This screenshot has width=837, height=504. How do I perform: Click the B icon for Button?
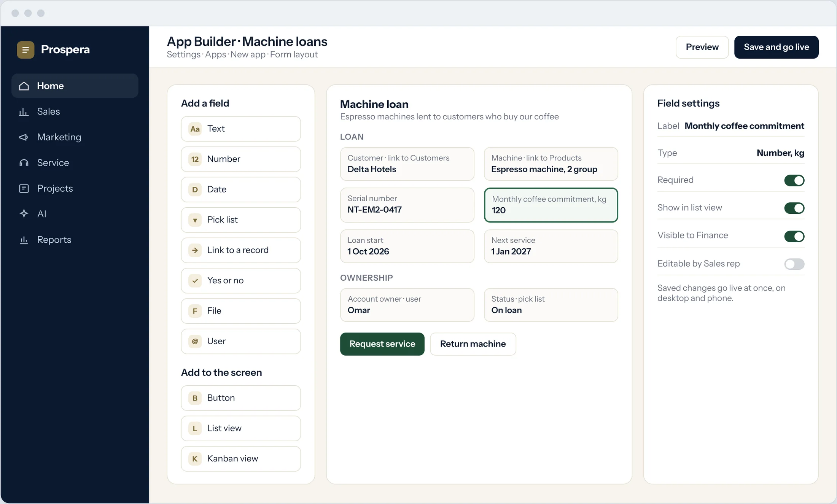tap(195, 398)
